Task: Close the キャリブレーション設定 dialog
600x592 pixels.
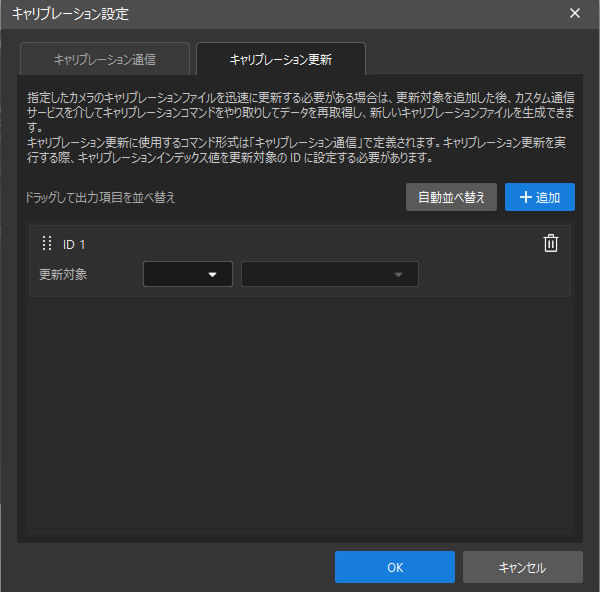Action: (574, 13)
